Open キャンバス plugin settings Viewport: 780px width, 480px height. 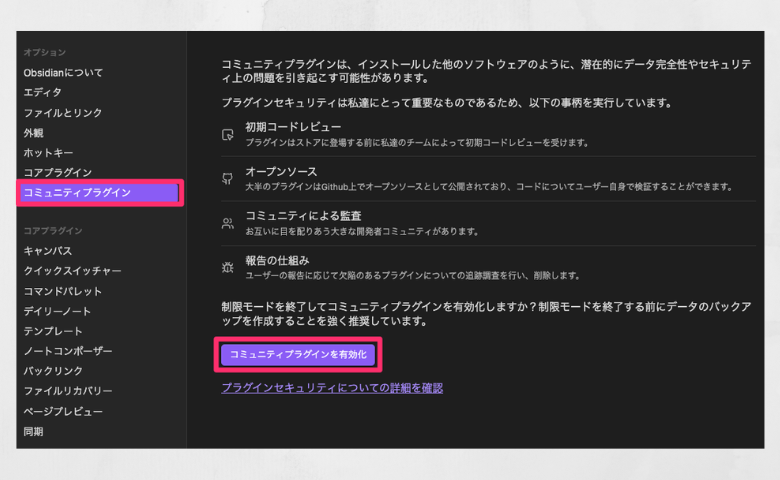pos(48,251)
